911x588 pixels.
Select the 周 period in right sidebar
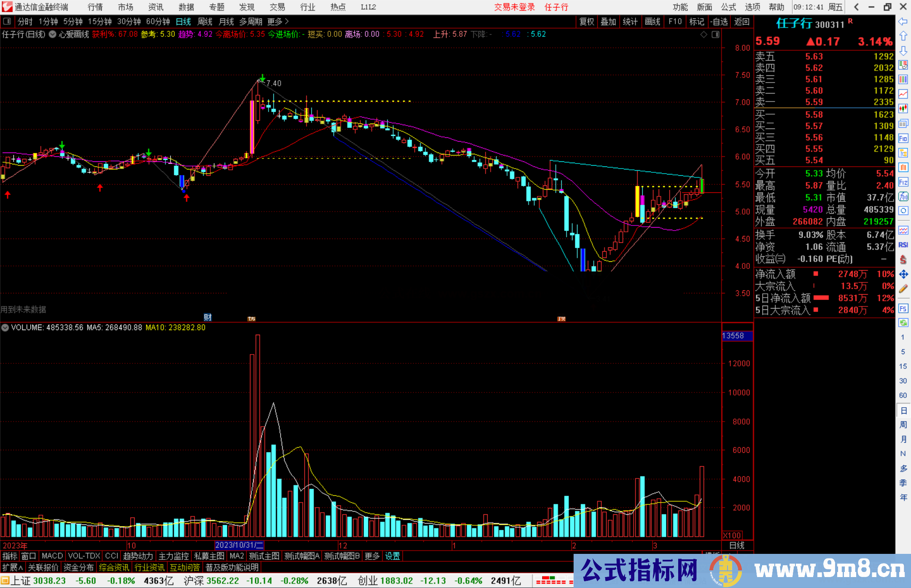pos(903,424)
